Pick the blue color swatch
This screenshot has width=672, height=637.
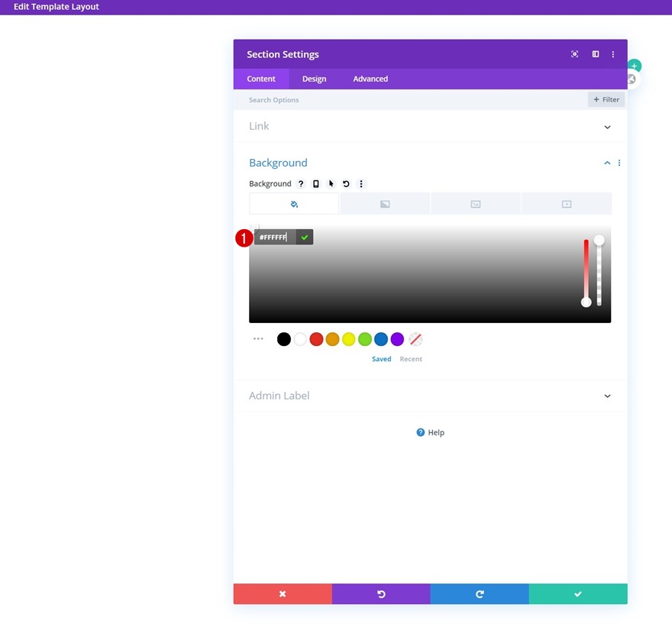click(x=381, y=339)
